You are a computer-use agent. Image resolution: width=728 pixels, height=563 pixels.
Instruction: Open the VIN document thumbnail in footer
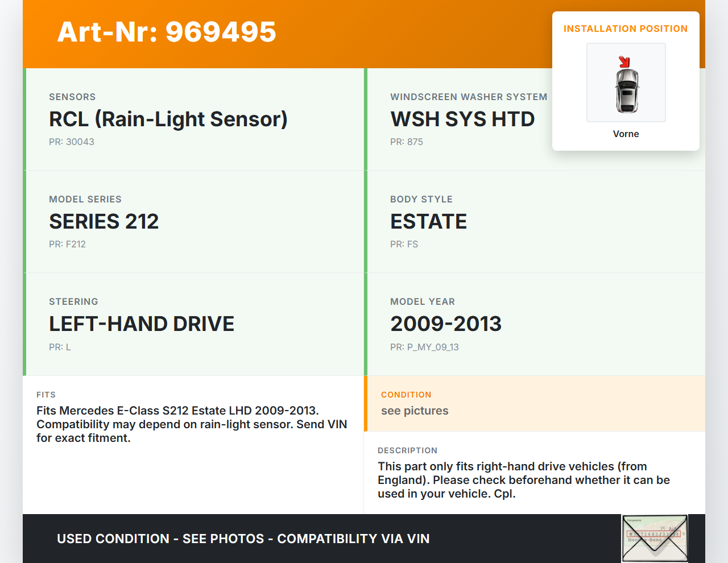point(655,539)
